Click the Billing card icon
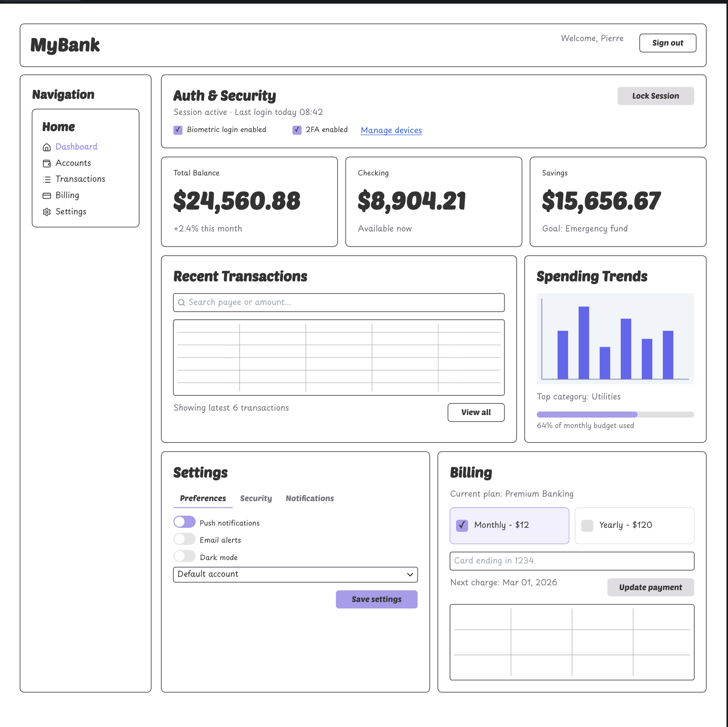Image resolution: width=728 pixels, height=727 pixels. click(x=47, y=195)
